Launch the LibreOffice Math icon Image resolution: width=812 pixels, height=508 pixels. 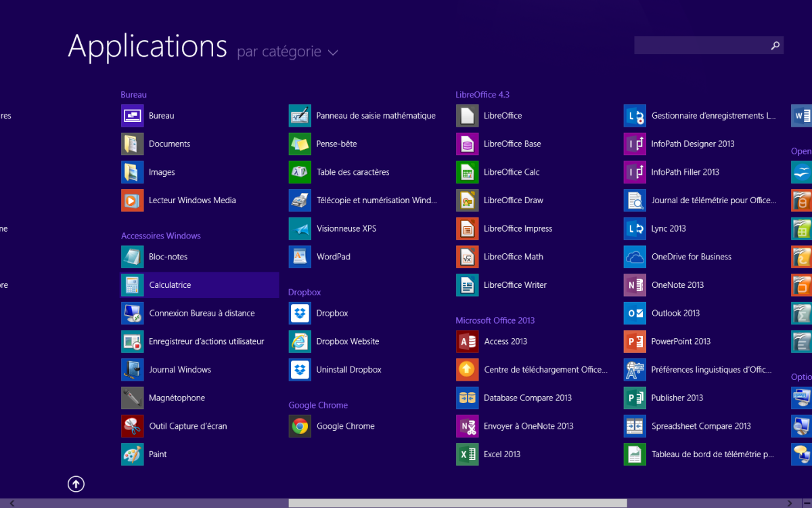click(468, 257)
